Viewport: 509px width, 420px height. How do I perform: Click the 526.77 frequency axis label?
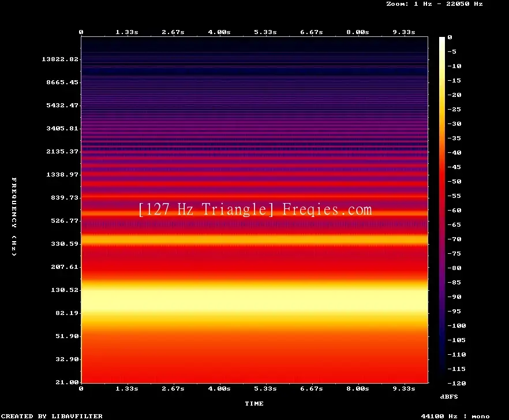pyautogui.click(x=65, y=220)
